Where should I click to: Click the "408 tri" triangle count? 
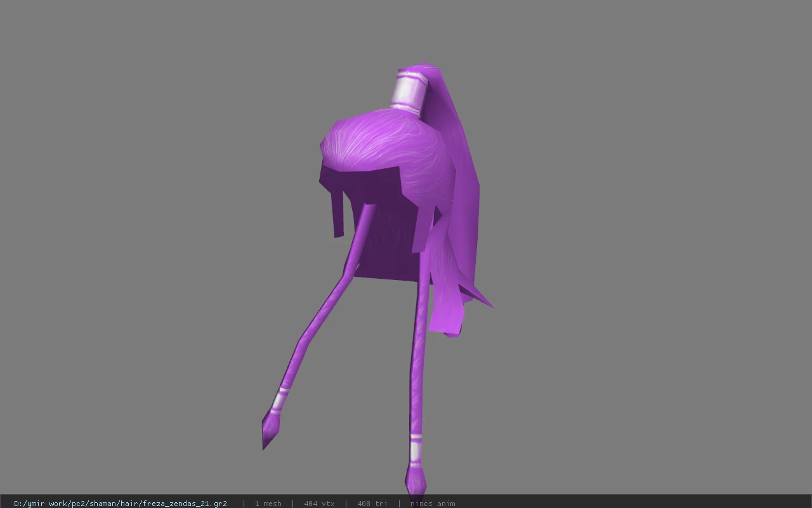tap(372, 504)
